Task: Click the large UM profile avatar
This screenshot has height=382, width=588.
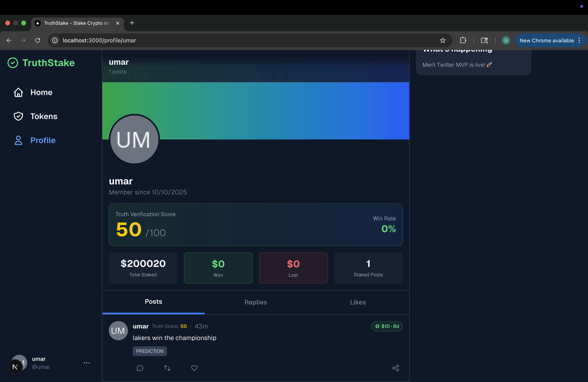Action: (134, 139)
